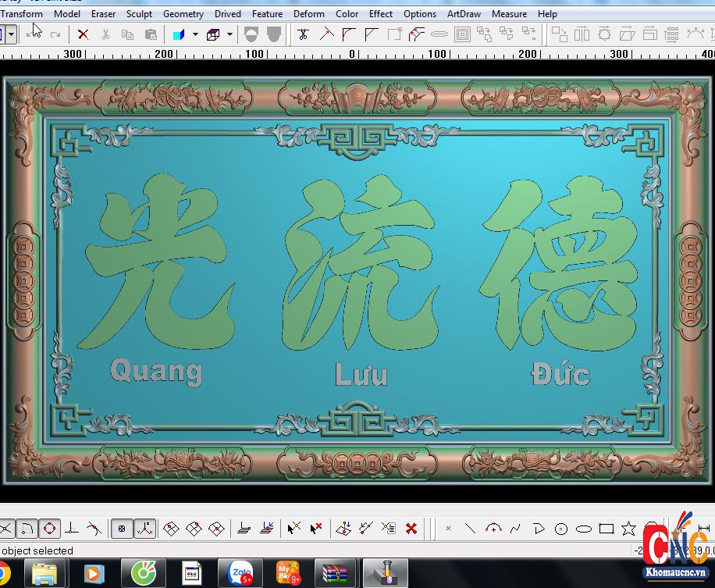Choose the rectangle drawing tool

coord(606,529)
